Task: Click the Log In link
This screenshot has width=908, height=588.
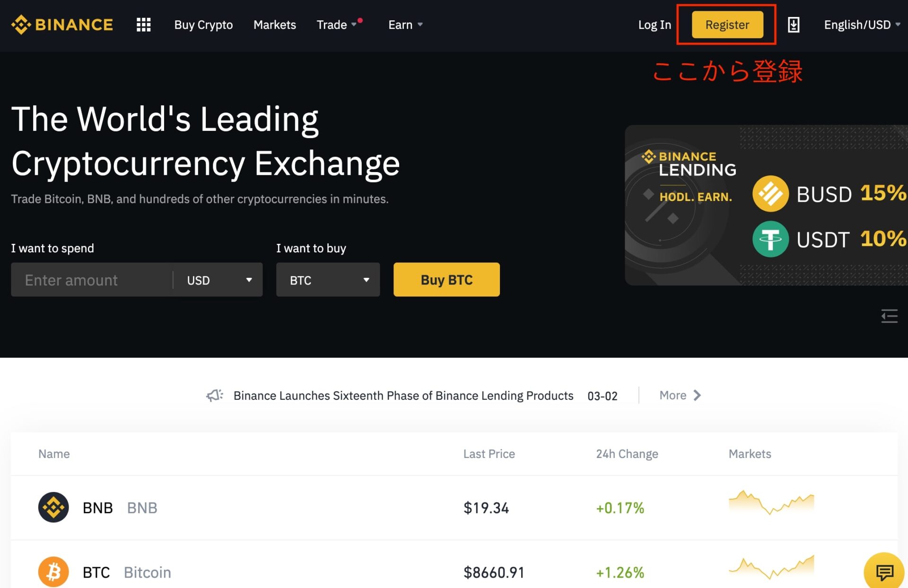Action: pos(655,25)
